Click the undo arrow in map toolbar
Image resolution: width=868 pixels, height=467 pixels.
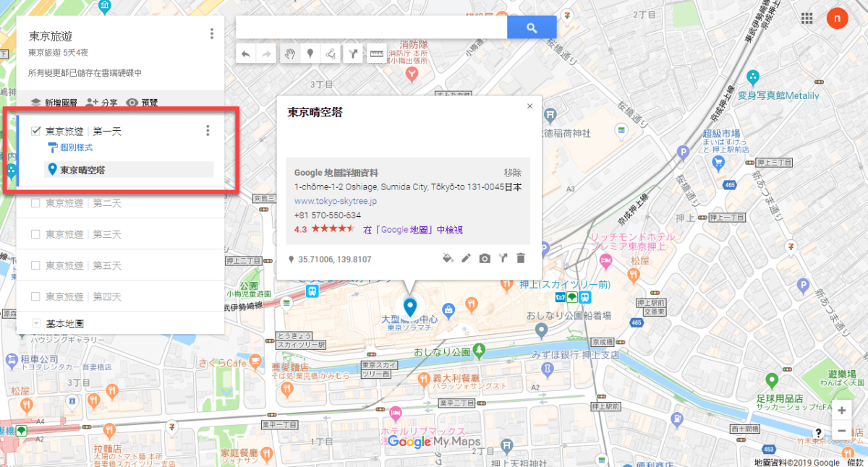(246, 54)
